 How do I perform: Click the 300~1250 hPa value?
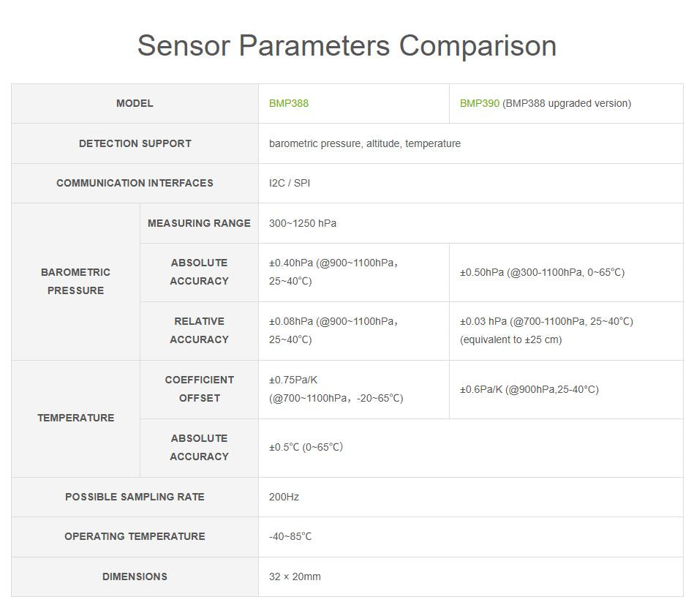tap(303, 223)
